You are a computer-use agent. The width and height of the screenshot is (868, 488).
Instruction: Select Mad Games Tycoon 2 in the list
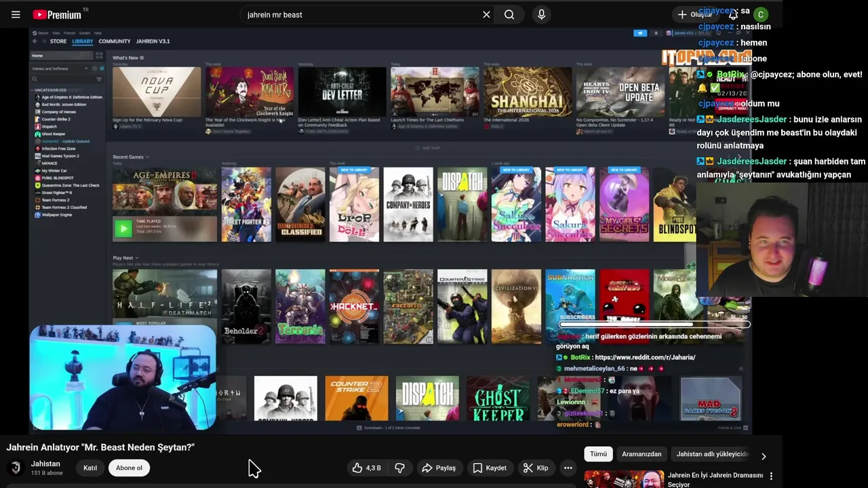pos(56,156)
